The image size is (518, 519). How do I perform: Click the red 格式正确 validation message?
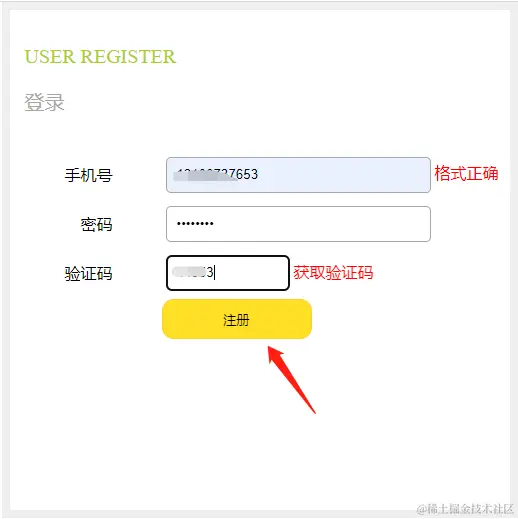tap(466, 173)
